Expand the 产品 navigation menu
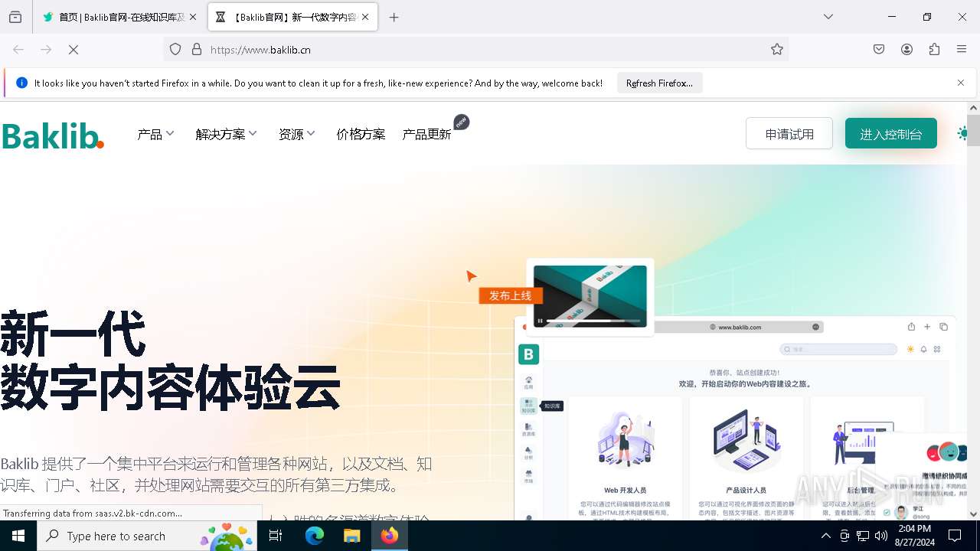Screen dimensions: 980x551 [x=156, y=134]
